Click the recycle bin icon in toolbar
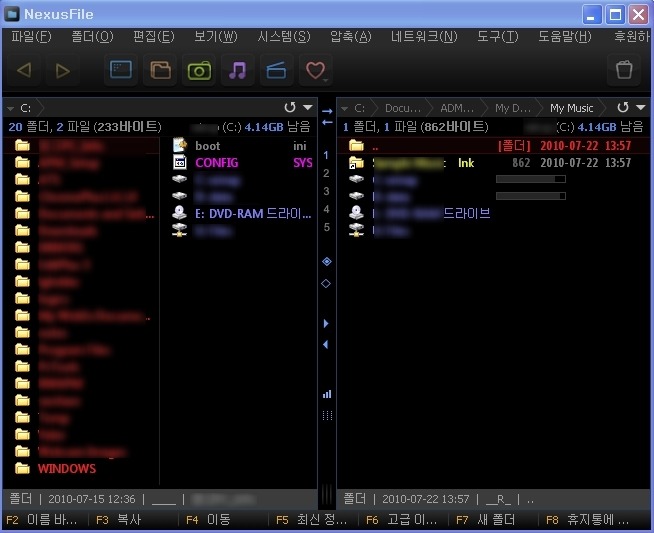This screenshot has width=654, height=533. pos(624,70)
